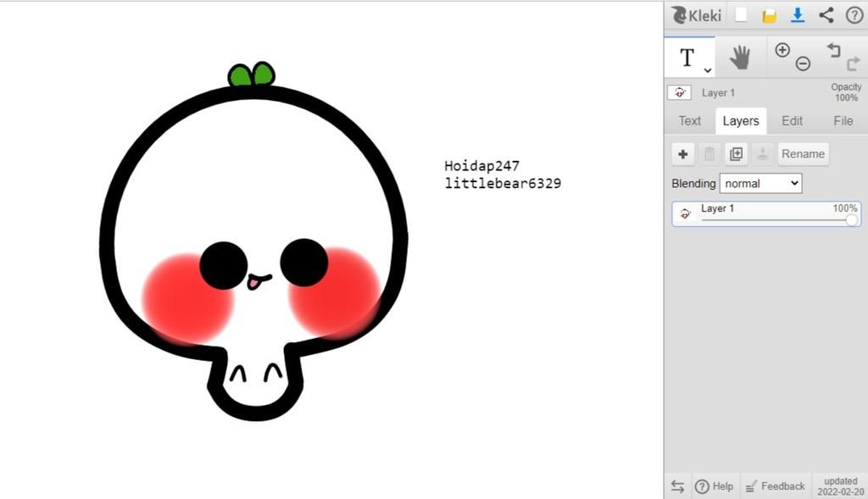The width and height of the screenshot is (868, 499).
Task: Click the updated 2022-02-20 changelog
Action: pyautogui.click(x=840, y=486)
